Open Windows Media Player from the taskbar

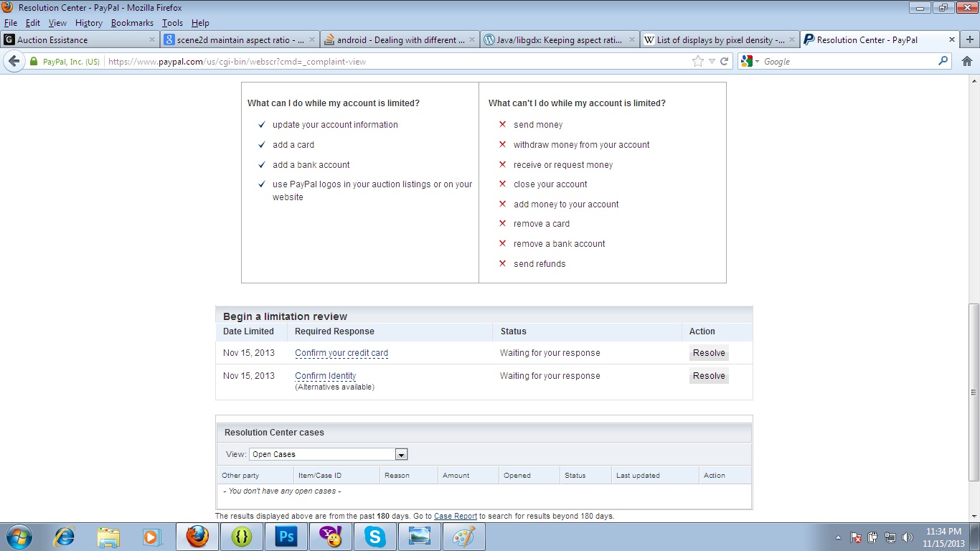coord(151,537)
